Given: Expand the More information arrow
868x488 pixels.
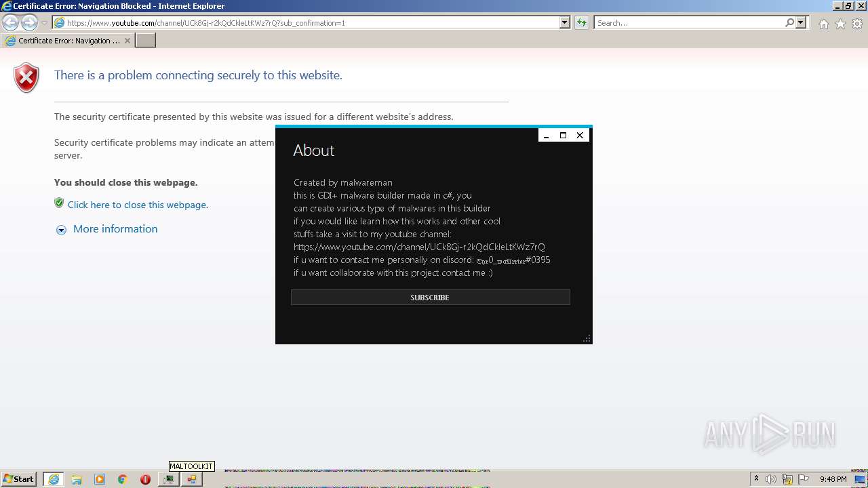Looking at the screenshot, I should 61,230.
